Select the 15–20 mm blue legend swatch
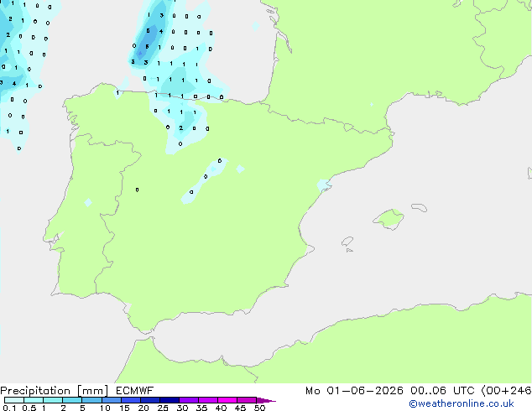532x411 pixels. click(x=130, y=400)
